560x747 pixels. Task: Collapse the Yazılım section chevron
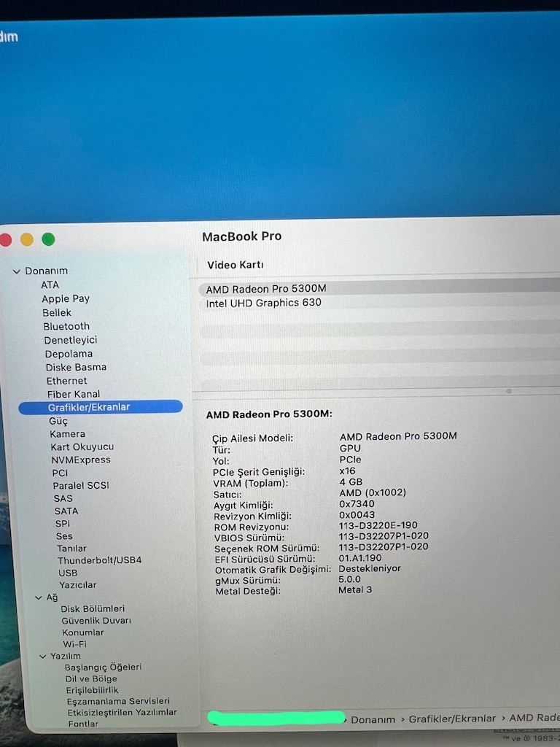(x=42, y=657)
